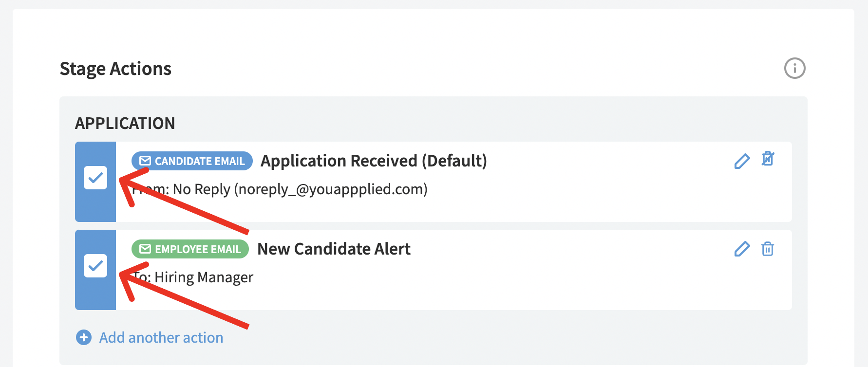Edit the New Candidate Alert action
The height and width of the screenshot is (367, 868).
click(742, 249)
